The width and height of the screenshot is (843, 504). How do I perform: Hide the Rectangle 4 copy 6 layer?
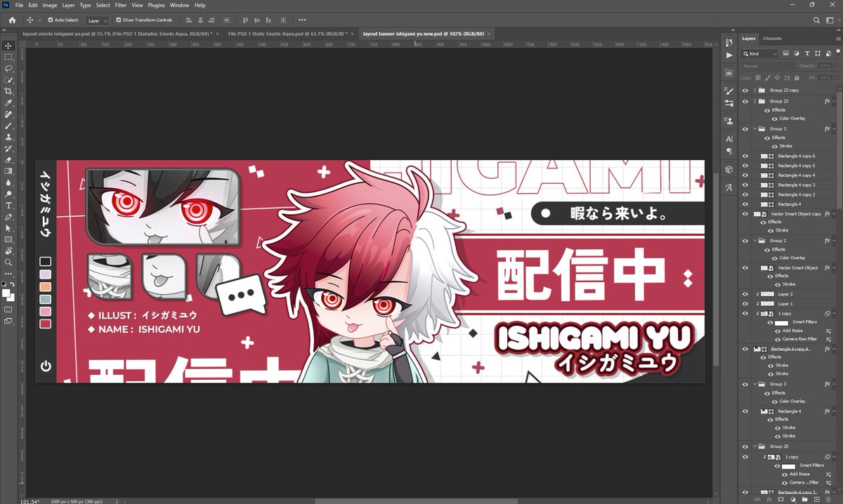(745, 156)
